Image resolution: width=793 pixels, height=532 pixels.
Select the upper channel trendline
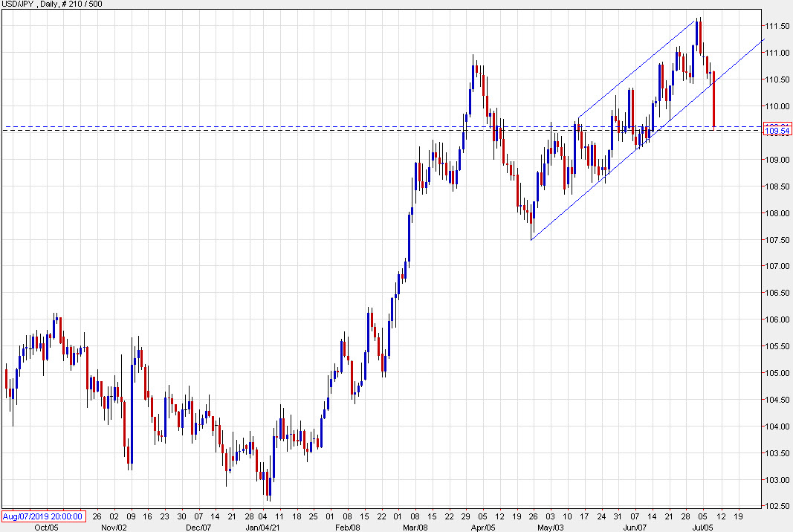636,68
